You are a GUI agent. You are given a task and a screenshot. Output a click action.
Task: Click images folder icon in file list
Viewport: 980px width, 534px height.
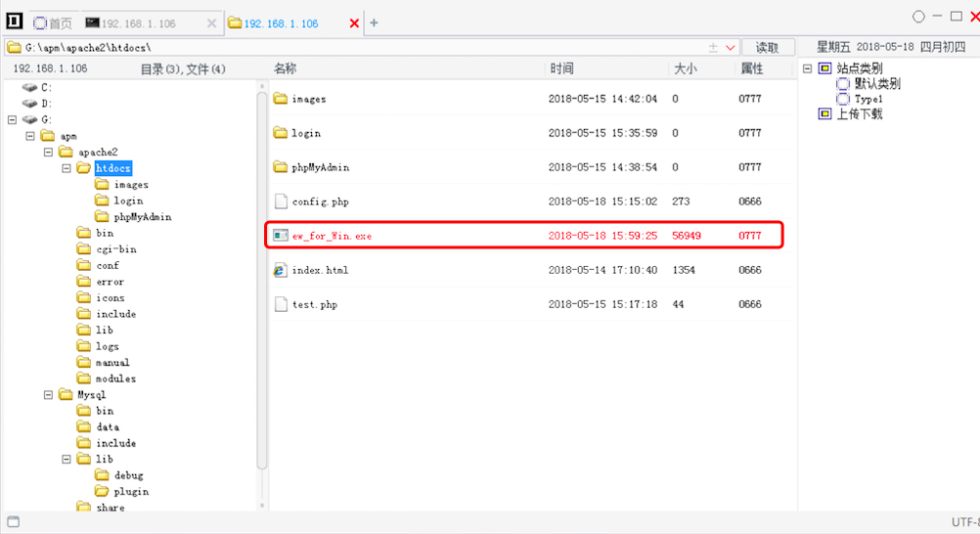(x=281, y=98)
